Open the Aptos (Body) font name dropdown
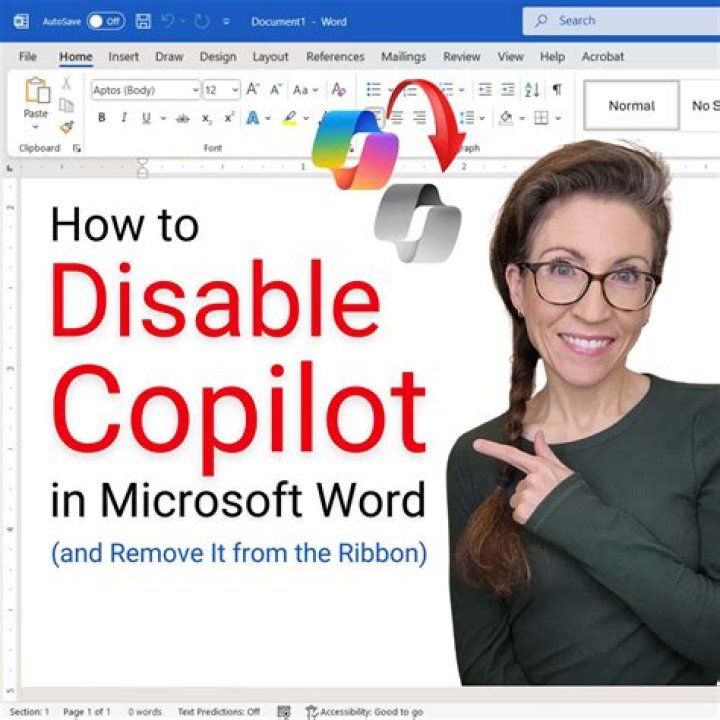This screenshot has height=720, width=720. pos(196,90)
